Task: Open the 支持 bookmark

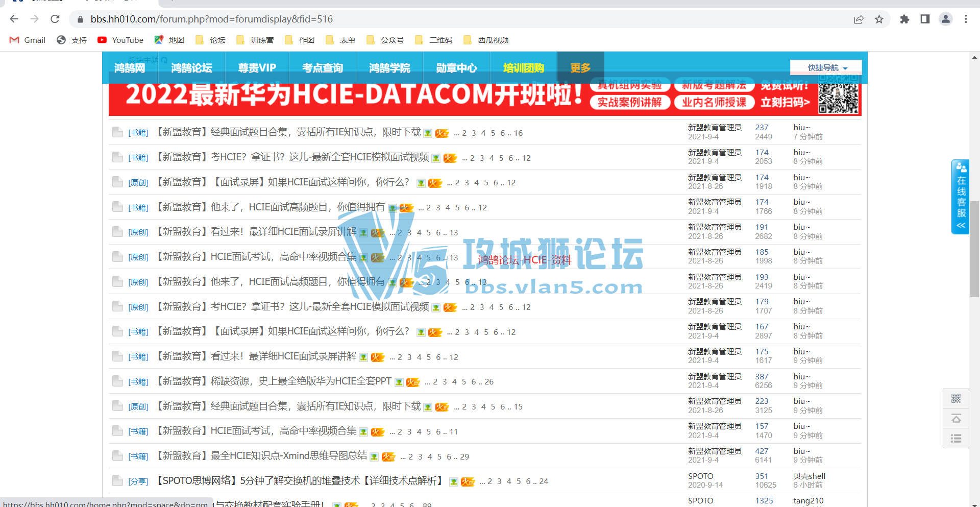Action: 71,40
